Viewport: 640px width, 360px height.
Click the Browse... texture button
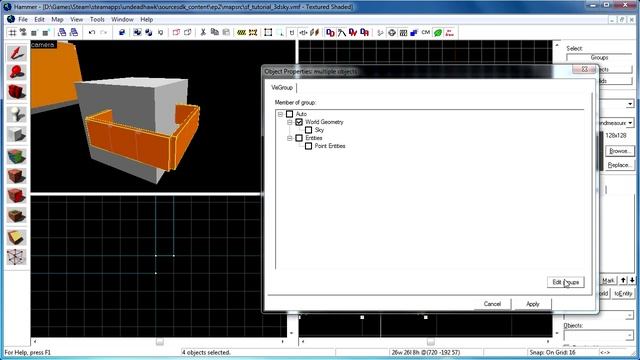(x=620, y=151)
